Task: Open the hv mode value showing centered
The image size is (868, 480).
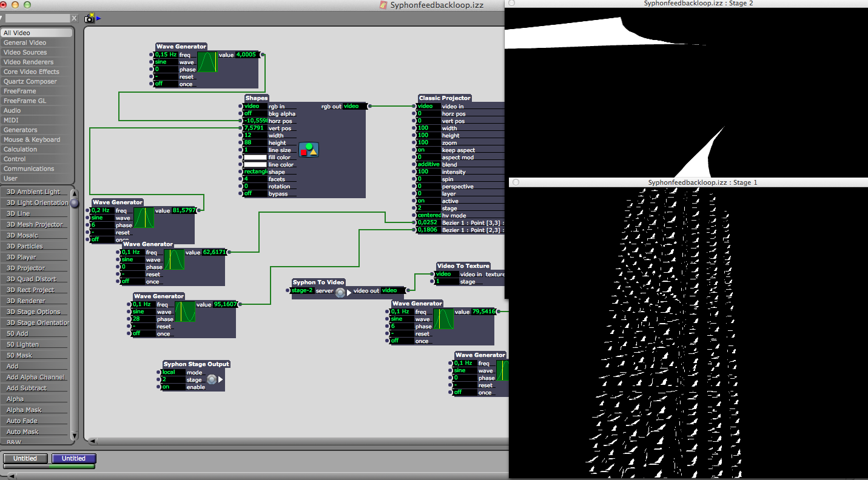Action: point(428,215)
